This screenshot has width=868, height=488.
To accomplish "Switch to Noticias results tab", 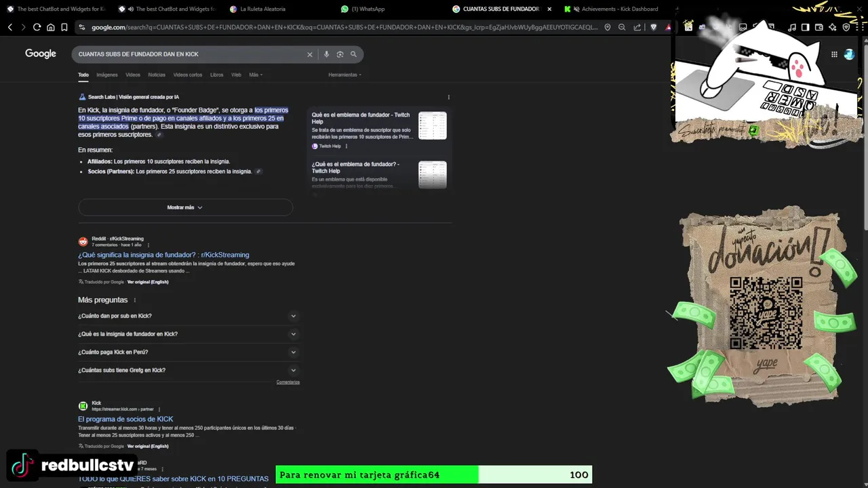I will [157, 75].
